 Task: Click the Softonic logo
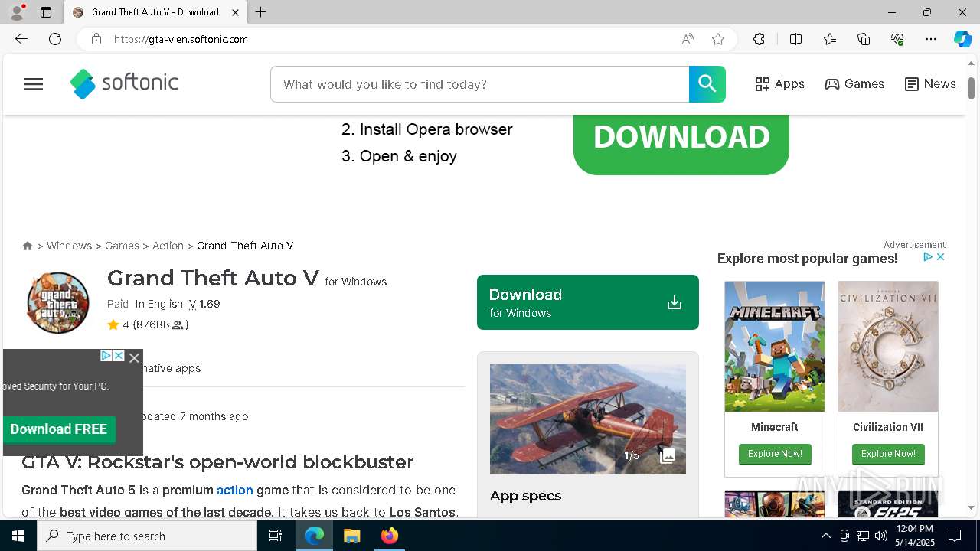coord(124,83)
